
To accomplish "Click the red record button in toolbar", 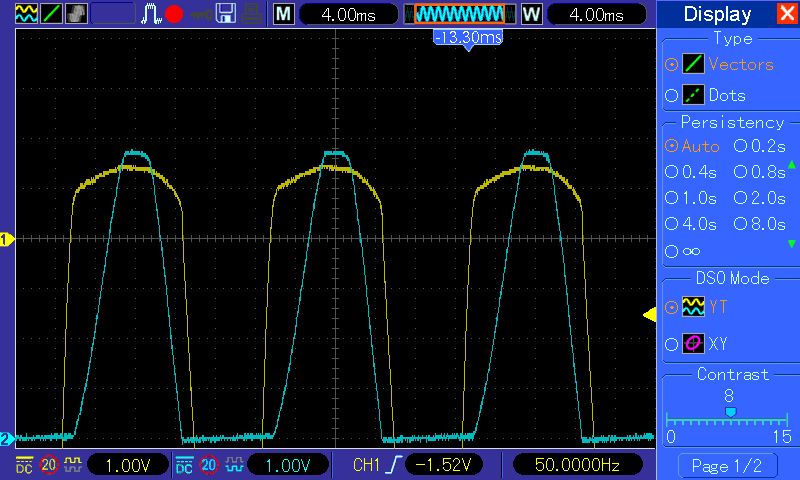I will pos(174,14).
